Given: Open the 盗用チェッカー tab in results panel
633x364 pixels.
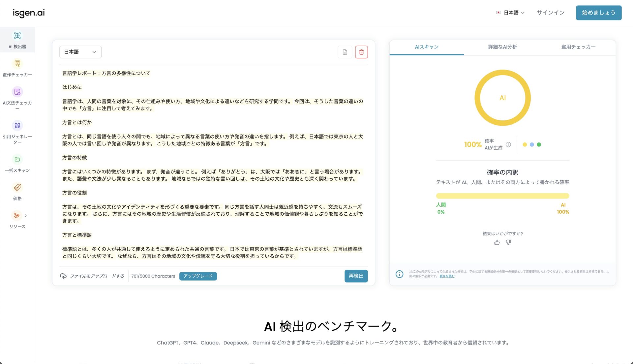Looking at the screenshot, I should [578, 47].
